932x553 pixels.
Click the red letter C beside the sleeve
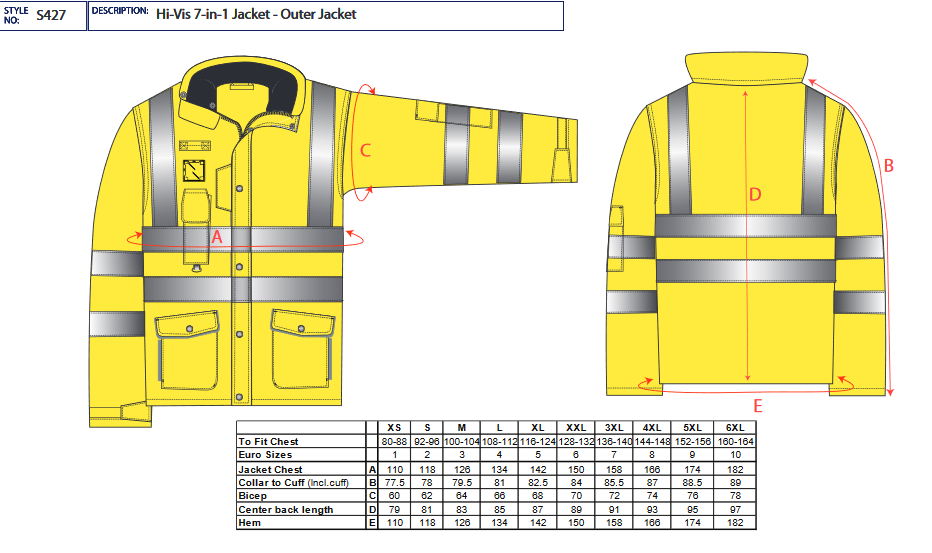coord(366,150)
